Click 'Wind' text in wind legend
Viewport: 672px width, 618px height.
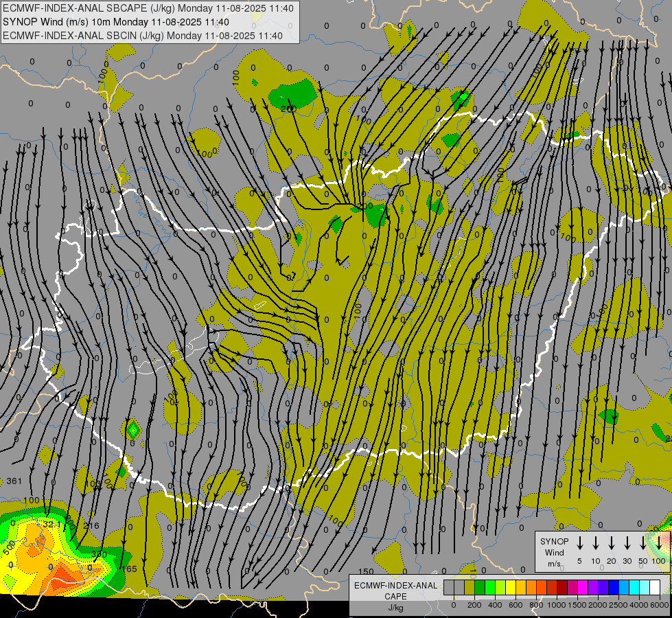554,552
